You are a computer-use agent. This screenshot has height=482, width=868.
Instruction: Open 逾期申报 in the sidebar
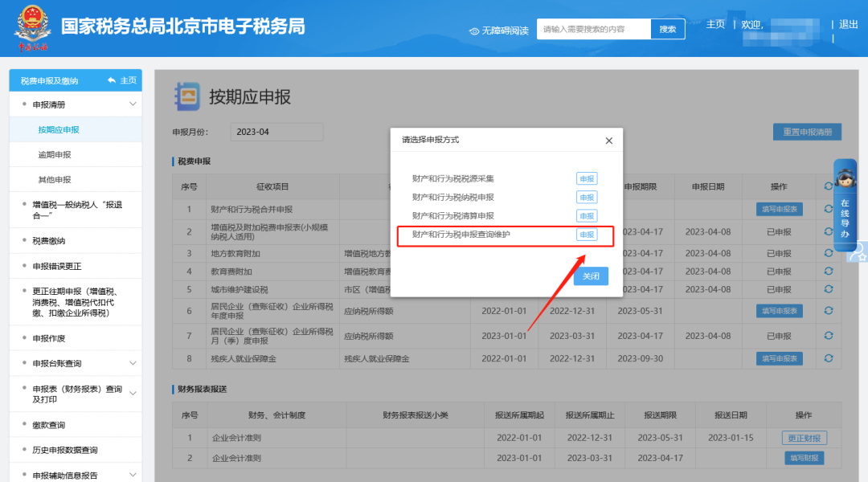pos(55,154)
